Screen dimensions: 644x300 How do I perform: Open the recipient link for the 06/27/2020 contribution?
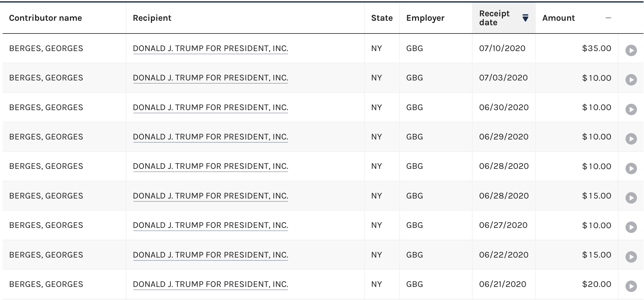point(210,225)
